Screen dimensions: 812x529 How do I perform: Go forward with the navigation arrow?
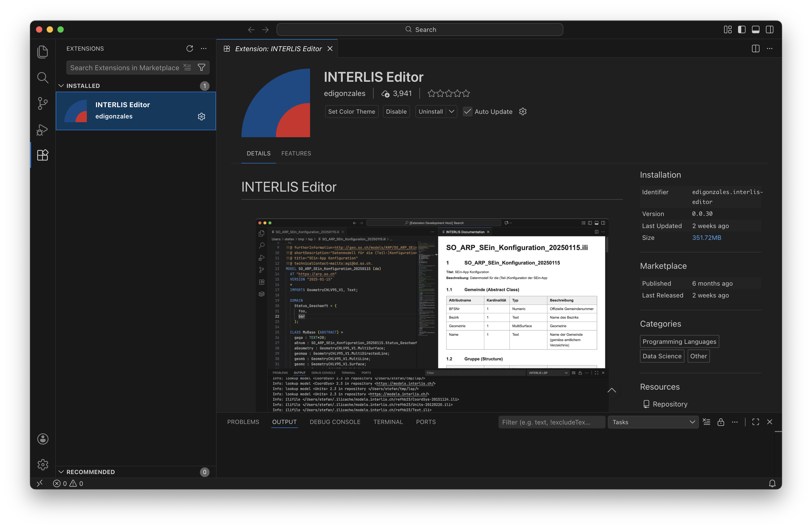point(265,30)
